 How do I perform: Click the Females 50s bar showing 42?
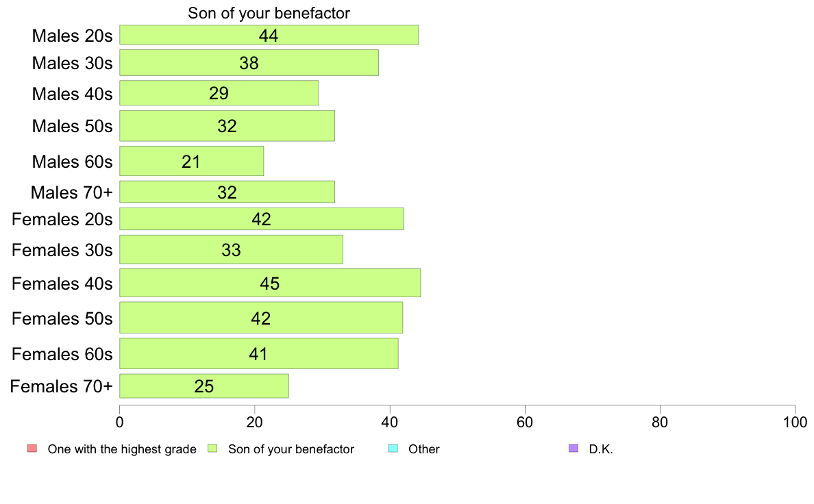pos(261,318)
